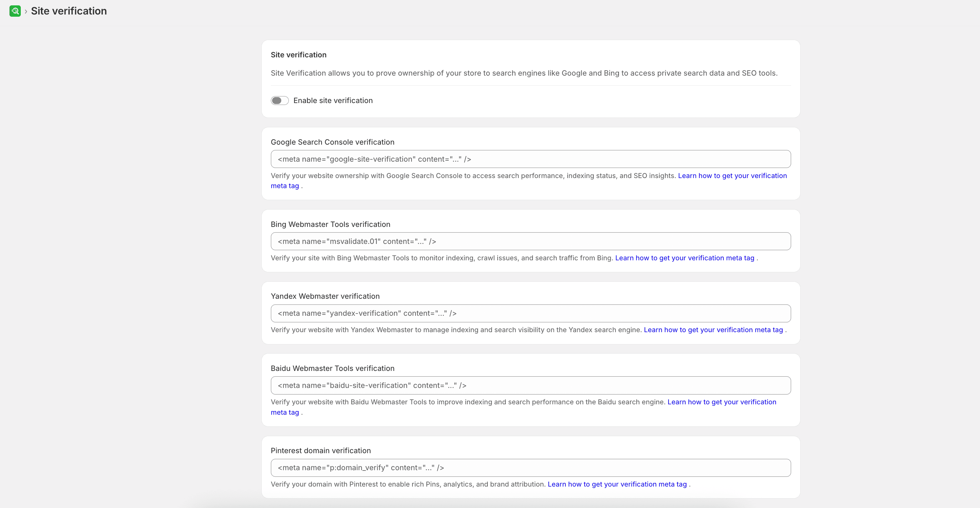The width and height of the screenshot is (980, 508).
Task: Click Pinterest domain verification input field
Action: click(x=531, y=468)
